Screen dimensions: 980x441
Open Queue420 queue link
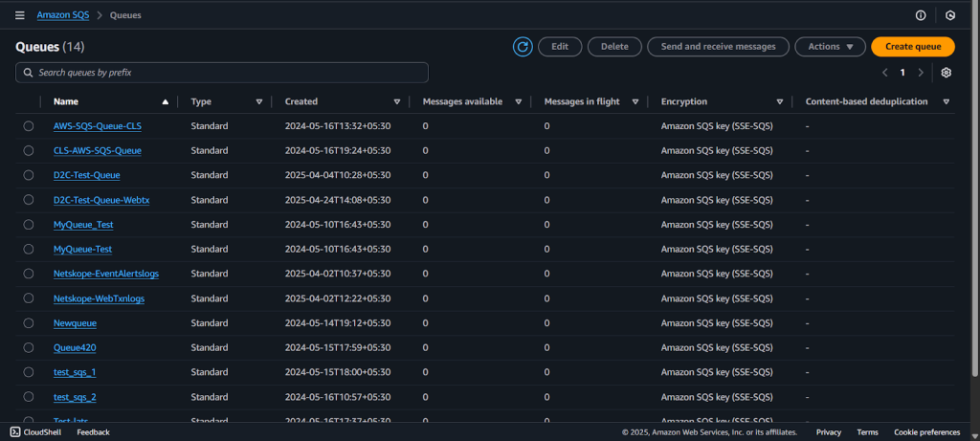pos(75,348)
